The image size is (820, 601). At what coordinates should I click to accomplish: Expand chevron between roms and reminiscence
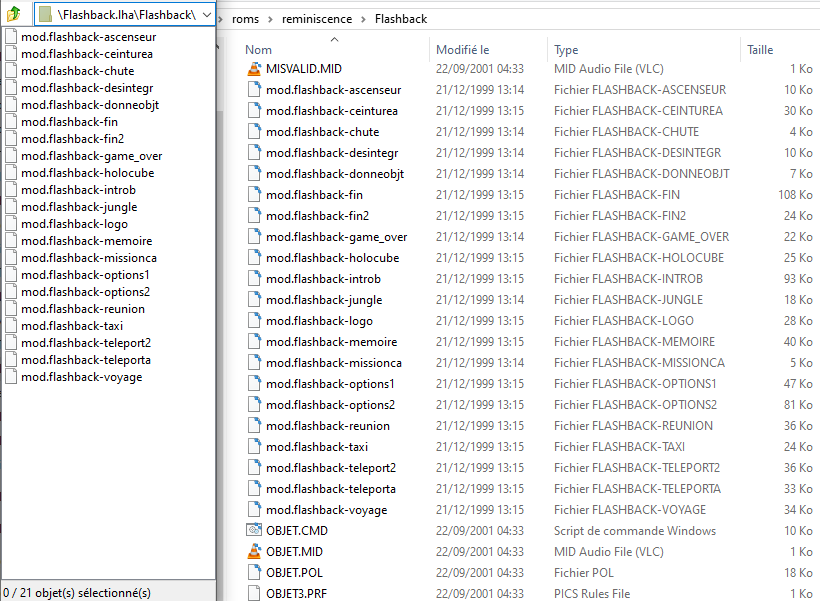click(x=270, y=19)
